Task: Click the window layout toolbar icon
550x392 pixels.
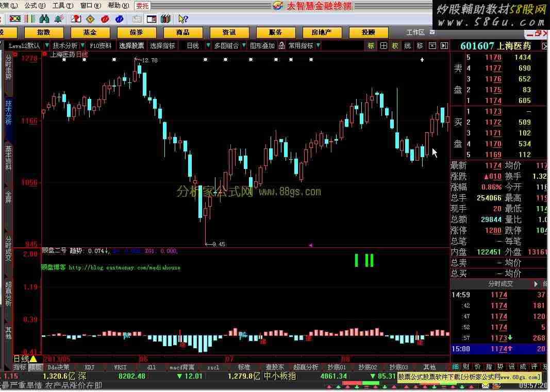Action: (152, 19)
